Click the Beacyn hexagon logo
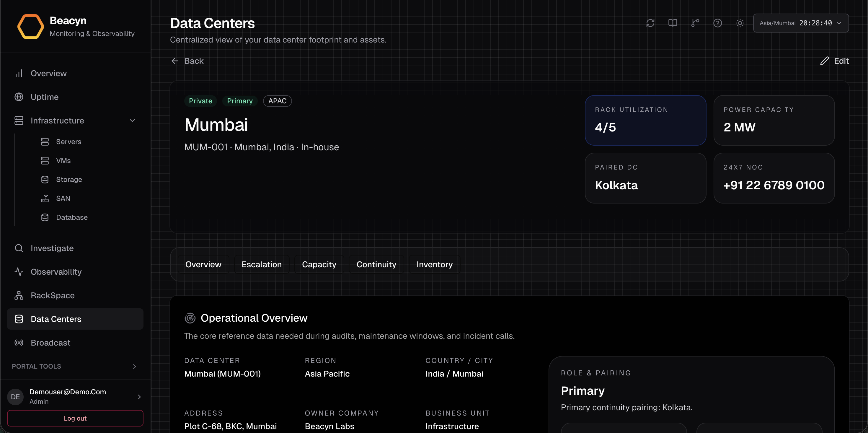The width and height of the screenshot is (868, 433). coord(30,26)
